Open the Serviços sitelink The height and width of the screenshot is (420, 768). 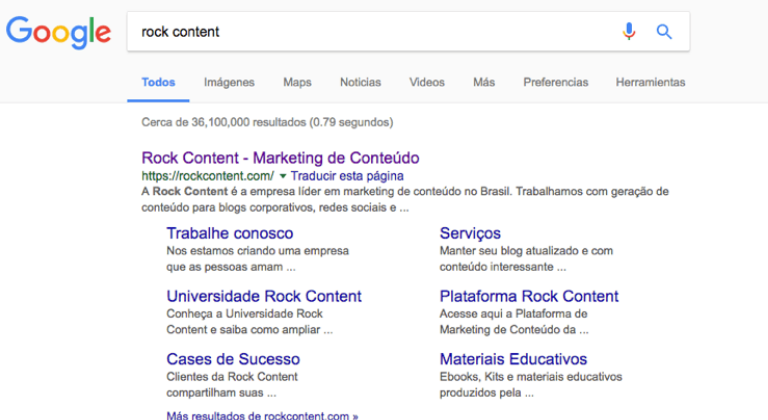470,233
